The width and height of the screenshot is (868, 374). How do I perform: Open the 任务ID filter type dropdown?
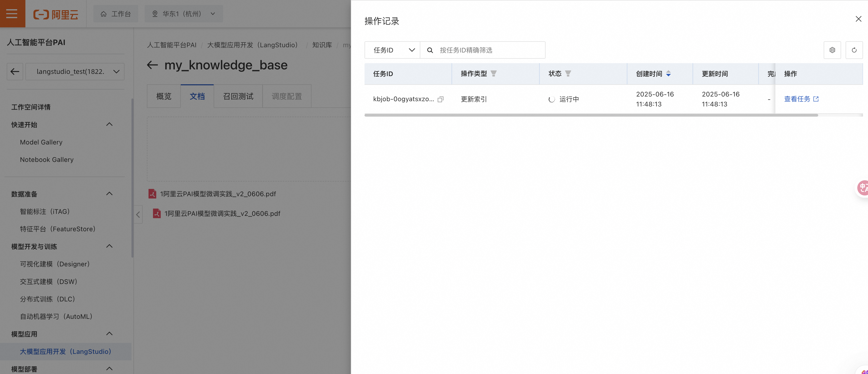(x=392, y=50)
